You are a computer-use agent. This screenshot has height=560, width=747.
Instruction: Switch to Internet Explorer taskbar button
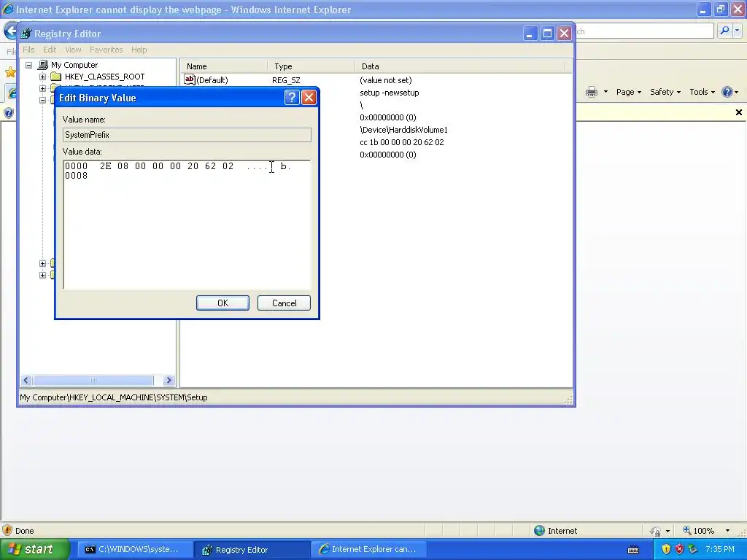tap(368, 549)
